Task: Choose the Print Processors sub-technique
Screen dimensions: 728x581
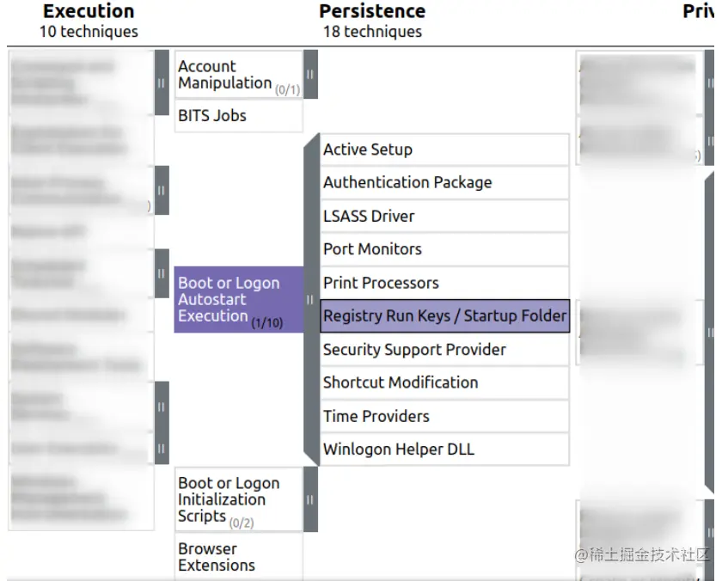Action: [444, 283]
